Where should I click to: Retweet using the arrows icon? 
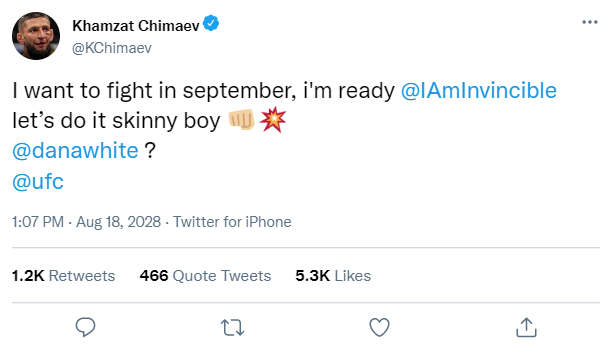(232, 327)
